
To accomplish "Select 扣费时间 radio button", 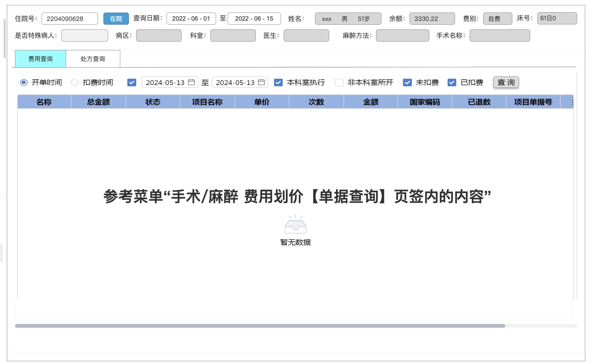I will (75, 83).
